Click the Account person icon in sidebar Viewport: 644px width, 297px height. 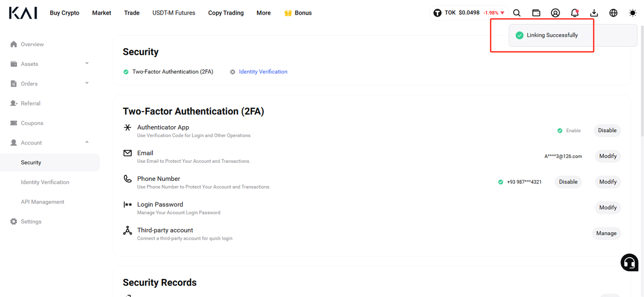tap(14, 143)
